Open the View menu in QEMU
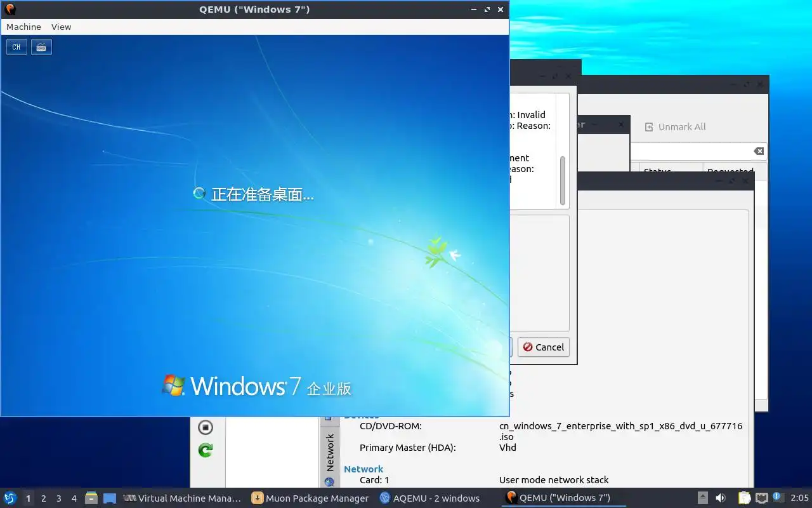812x508 pixels. (x=61, y=27)
